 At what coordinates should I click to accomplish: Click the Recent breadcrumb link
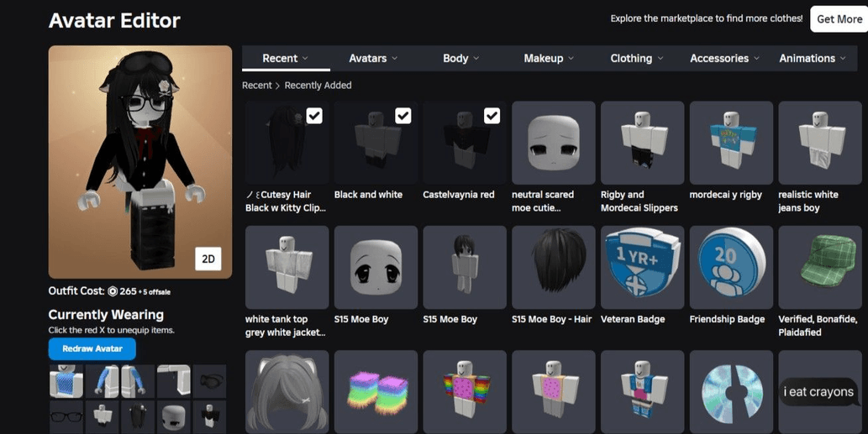coord(257,85)
